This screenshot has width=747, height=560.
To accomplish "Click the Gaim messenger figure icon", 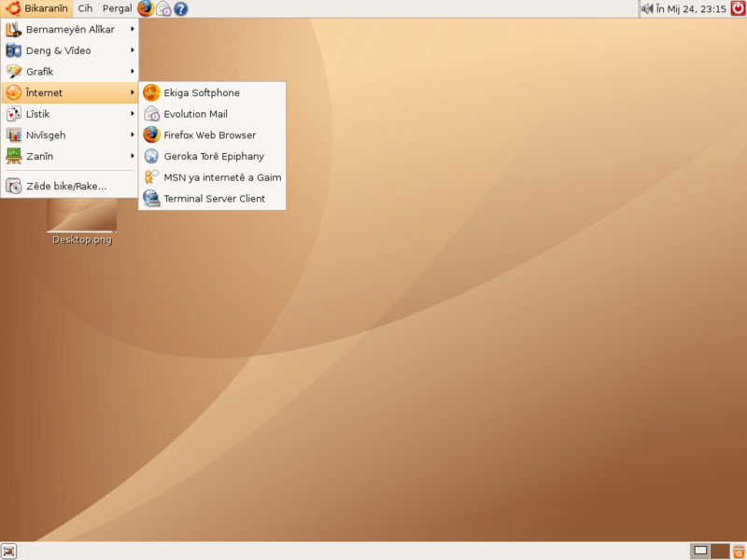I will pos(151,177).
